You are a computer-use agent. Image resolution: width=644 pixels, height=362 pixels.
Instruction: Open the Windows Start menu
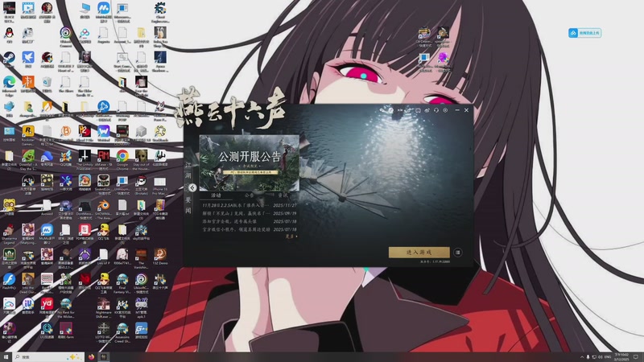pyautogui.click(x=6, y=357)
